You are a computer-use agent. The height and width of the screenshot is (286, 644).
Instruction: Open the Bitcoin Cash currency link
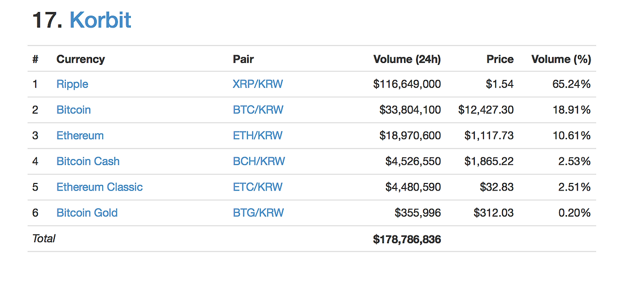(88, 161)
